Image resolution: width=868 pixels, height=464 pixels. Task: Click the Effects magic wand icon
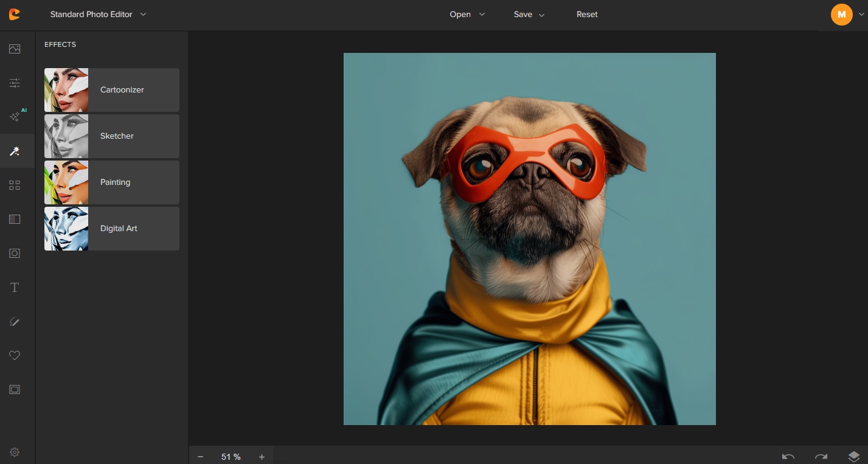[x=15, y=151]
